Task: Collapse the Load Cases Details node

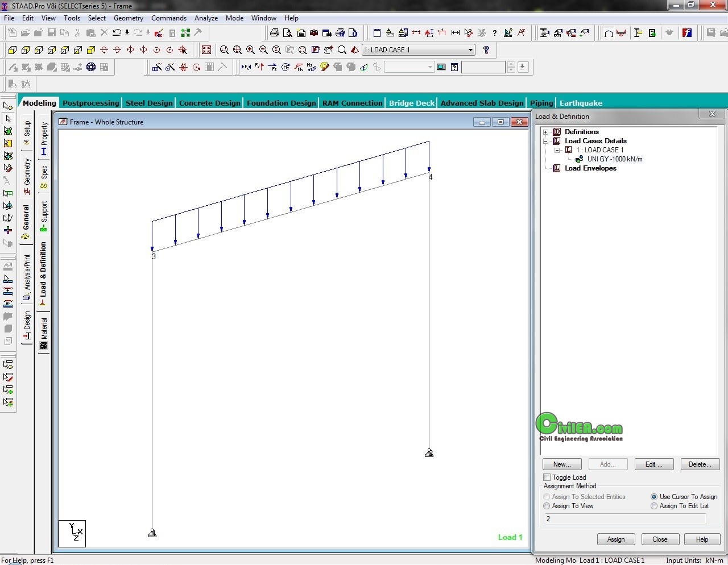Action: coord(546,141)
